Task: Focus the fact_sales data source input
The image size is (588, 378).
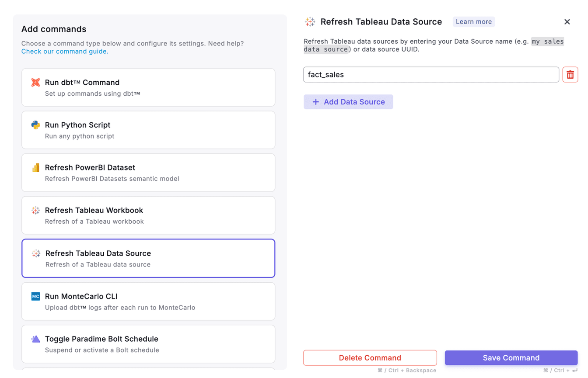Action: point(431,75)
